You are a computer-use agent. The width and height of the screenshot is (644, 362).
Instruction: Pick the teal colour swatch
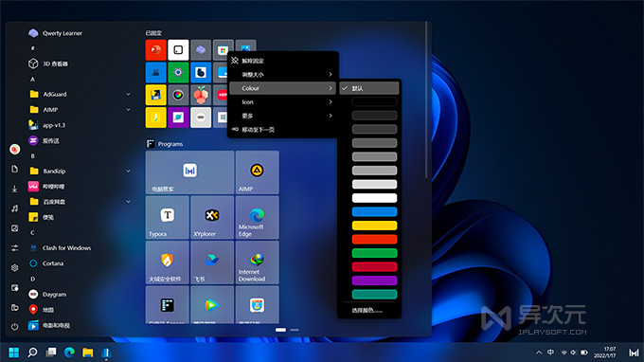tap(375, 294)
